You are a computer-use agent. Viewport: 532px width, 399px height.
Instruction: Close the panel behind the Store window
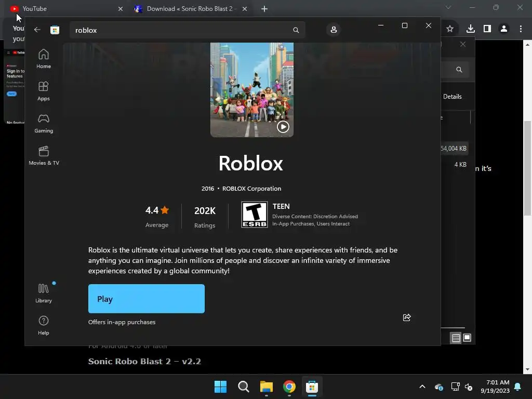[463, 45]
